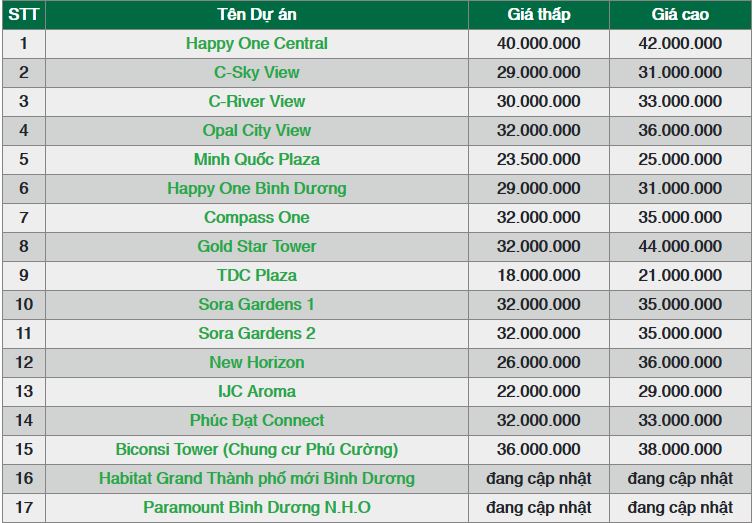The image size is (753, 523).
Task: Click the Giá cao column header
Action: [680, 15]
